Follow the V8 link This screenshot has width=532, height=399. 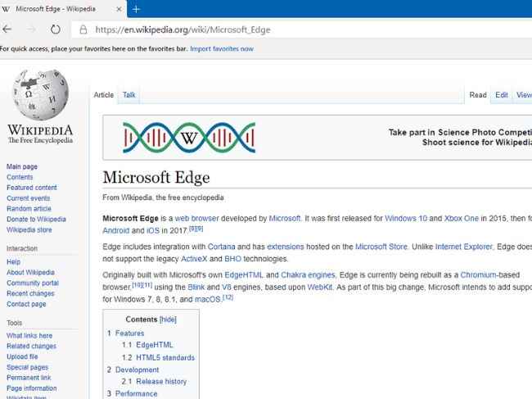226,288
